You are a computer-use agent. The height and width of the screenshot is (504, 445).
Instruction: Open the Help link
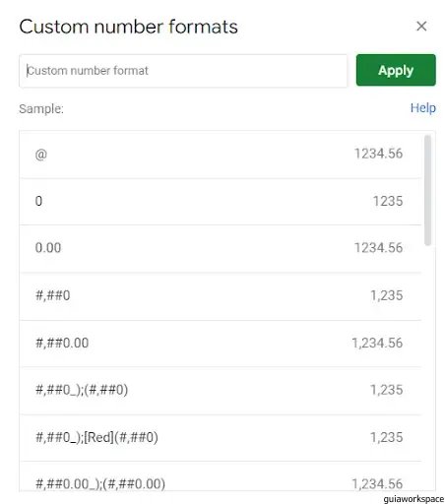(423, 108)
